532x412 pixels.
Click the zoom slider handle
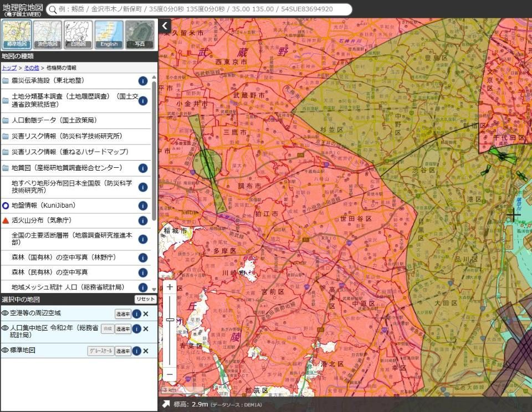pos(170,320)
